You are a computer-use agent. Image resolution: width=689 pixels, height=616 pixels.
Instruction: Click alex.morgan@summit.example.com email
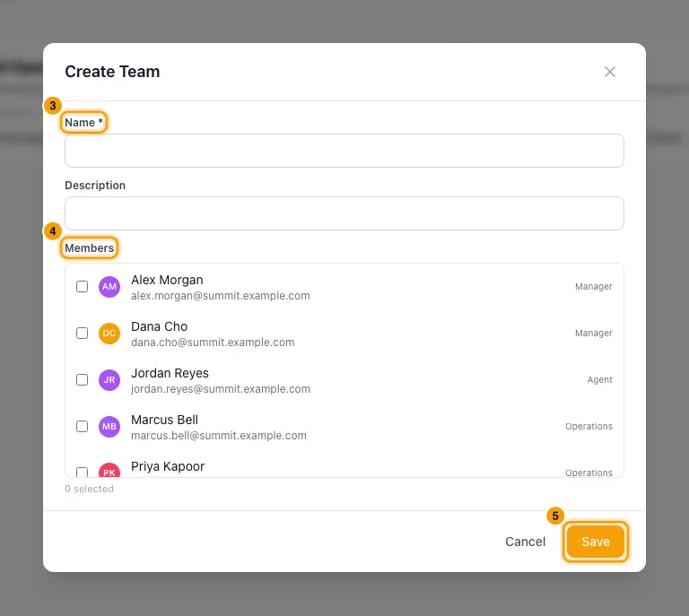pos(220,296)
